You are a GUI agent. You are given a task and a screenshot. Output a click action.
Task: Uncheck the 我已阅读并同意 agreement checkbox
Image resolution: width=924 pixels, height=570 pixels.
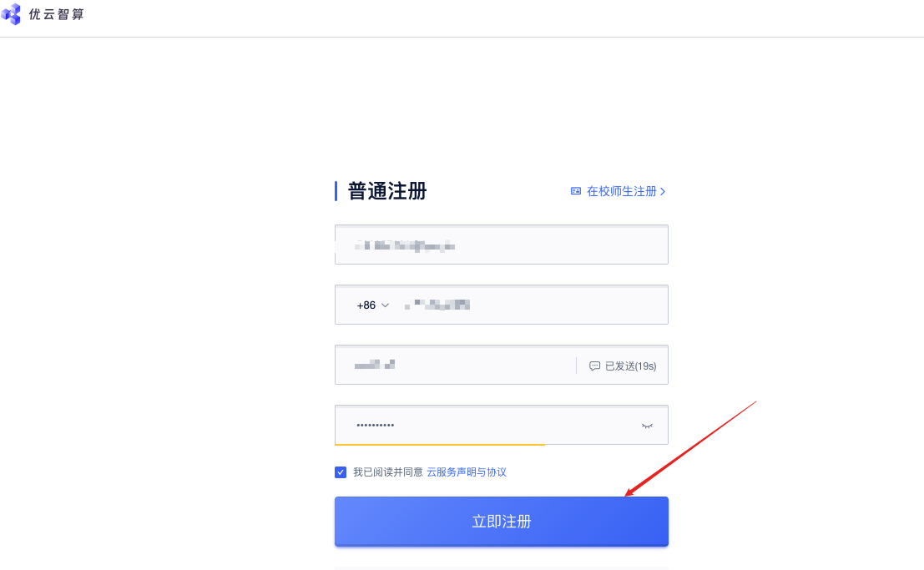(x=340, y=472)
